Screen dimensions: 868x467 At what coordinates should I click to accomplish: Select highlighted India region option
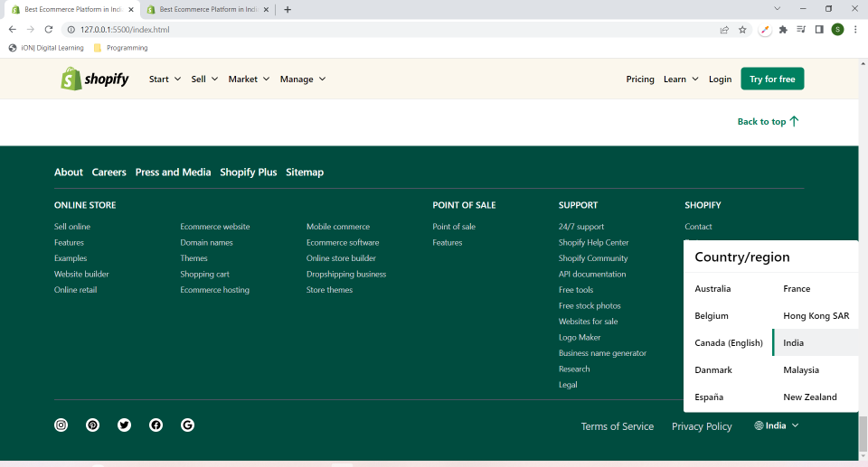click(x=816, y=342)
